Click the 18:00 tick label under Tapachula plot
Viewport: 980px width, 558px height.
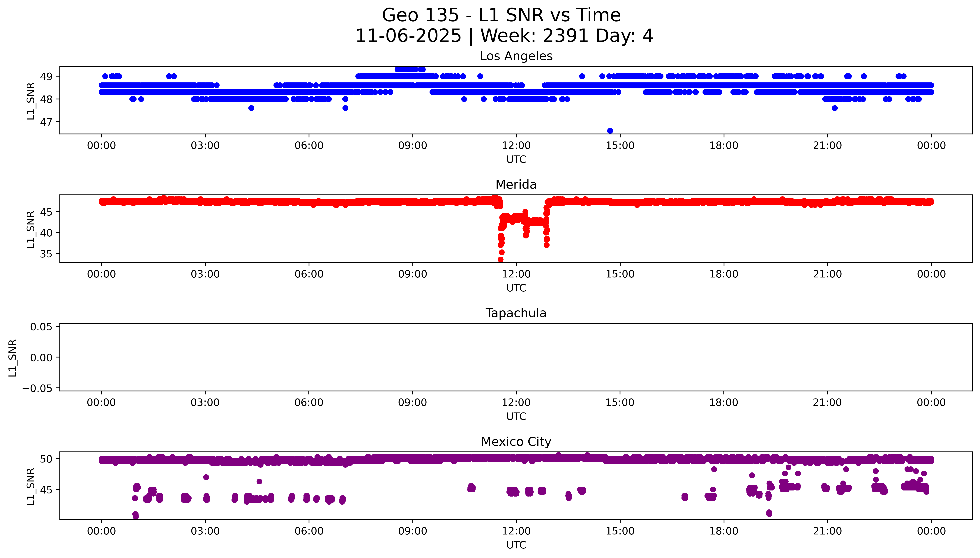tap(723, 402)
